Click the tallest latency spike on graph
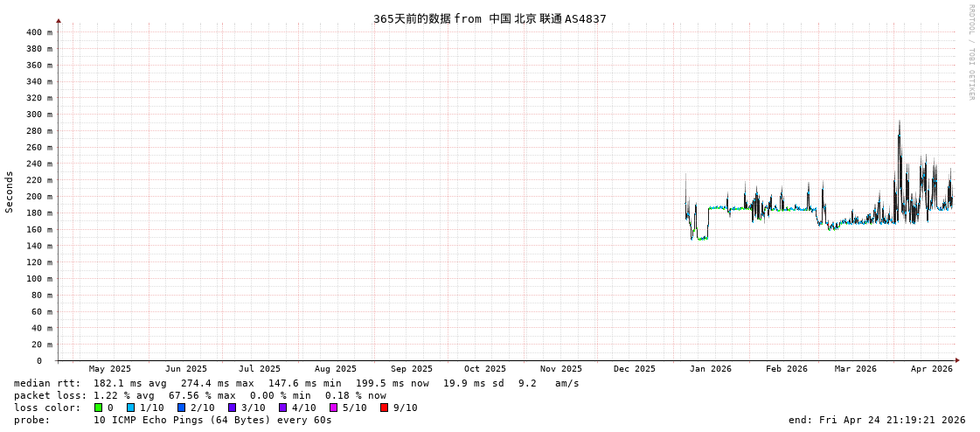 tap(899, 124)
